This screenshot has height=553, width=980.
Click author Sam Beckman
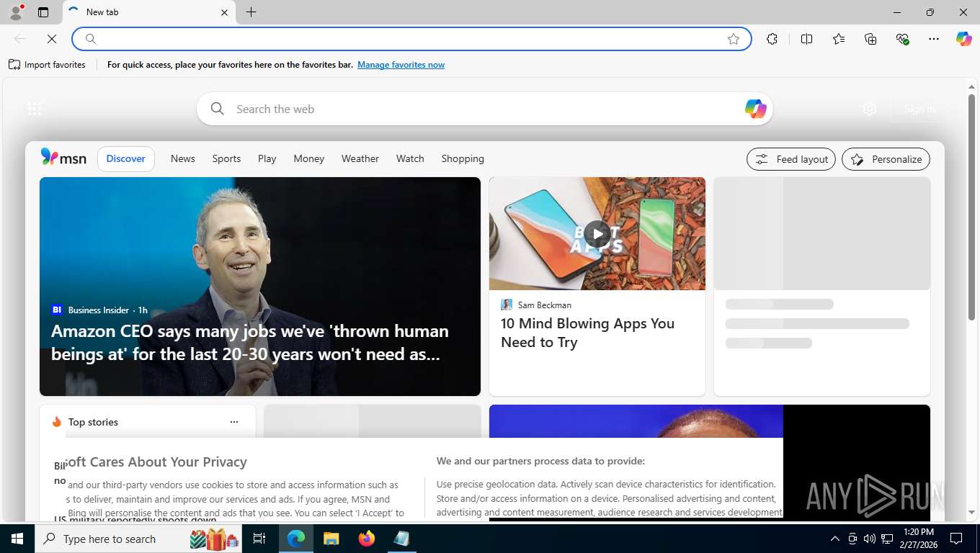click(x=545, y=305)
